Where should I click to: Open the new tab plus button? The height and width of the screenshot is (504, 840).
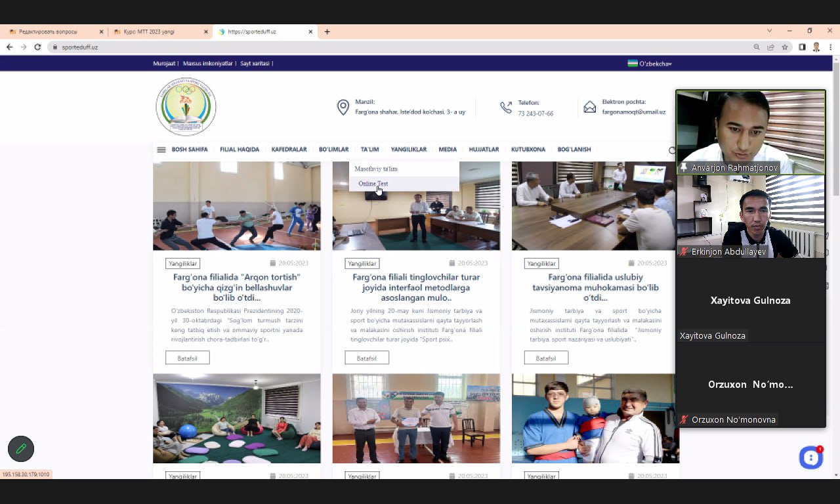327,31
